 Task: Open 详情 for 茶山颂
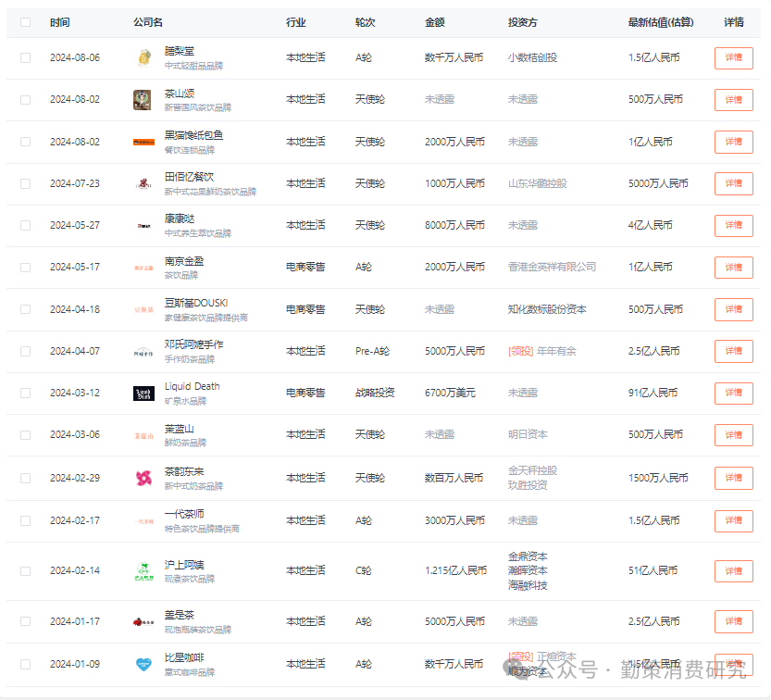734,100
